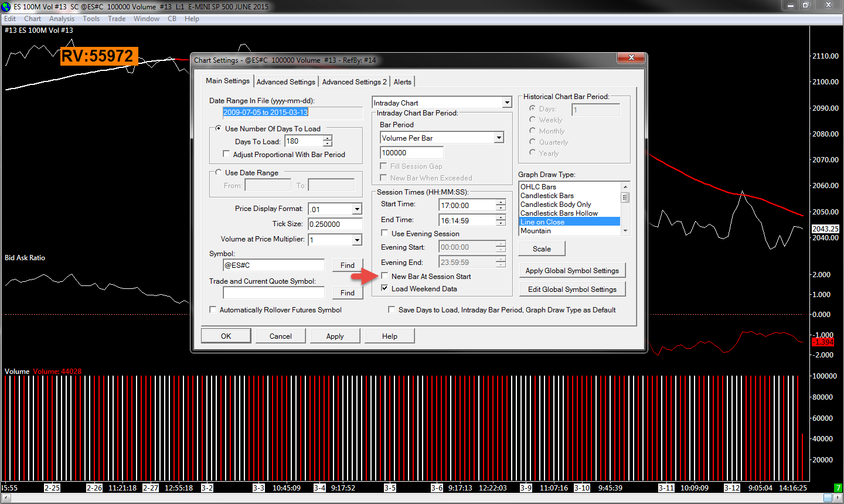This screenshot has height=504, width=844.
Task: Click the Evening End spinner arrows
Action: coord(501,263)
